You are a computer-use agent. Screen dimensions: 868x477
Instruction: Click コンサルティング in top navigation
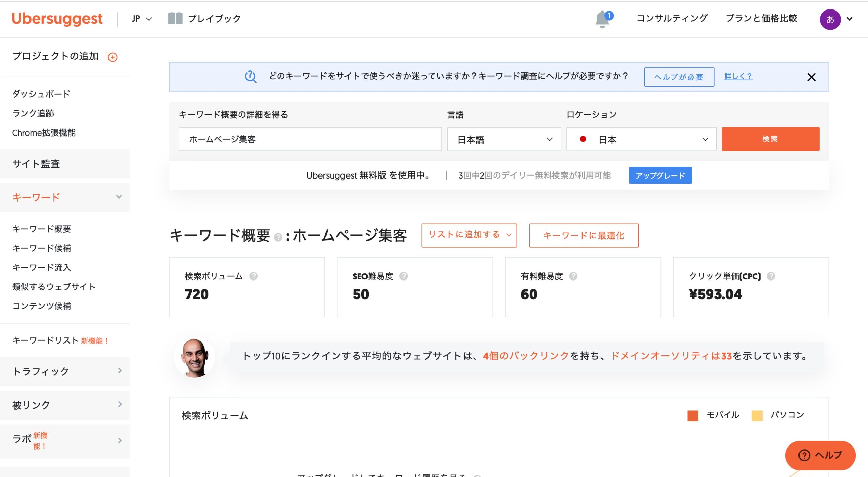672,18
